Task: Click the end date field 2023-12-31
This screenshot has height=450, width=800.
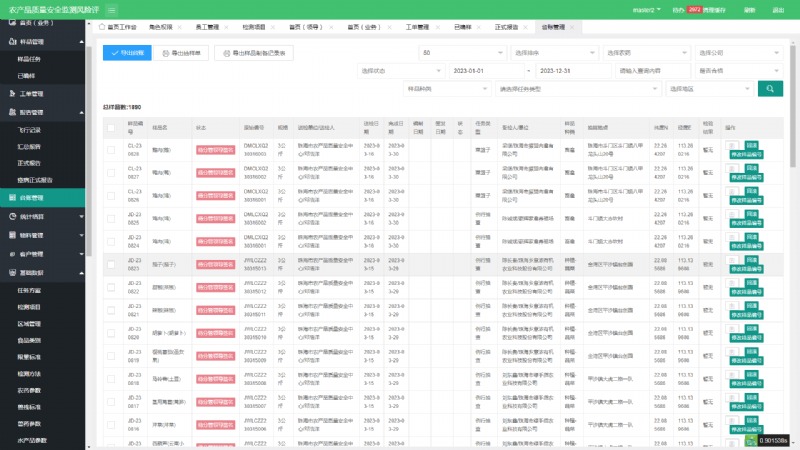Action: click(x=572, y=71)
